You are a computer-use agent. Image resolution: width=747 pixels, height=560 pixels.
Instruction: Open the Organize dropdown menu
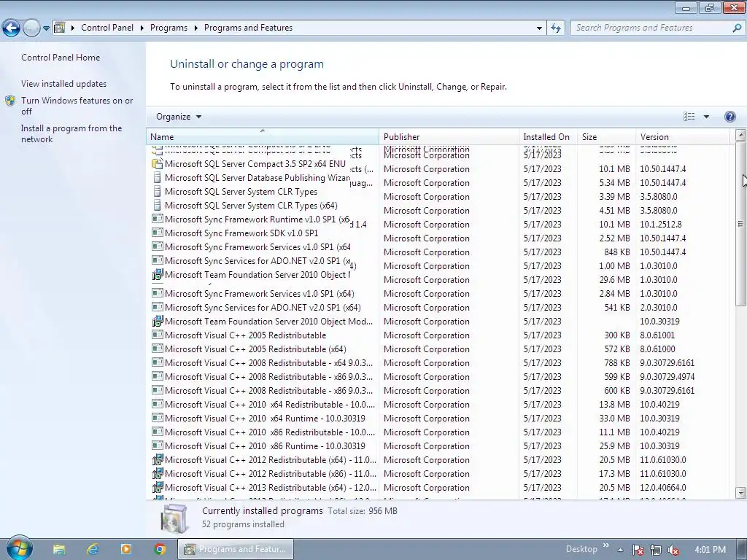coord(179,117)
